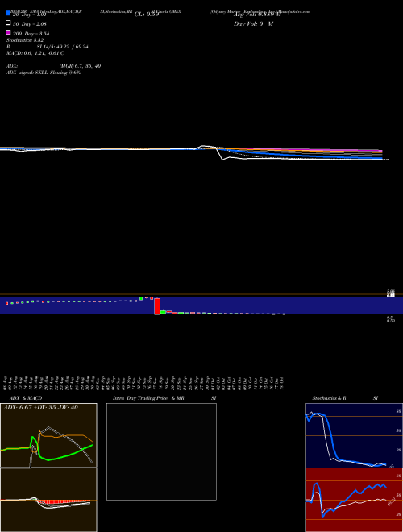Image resolution: width=403 pixels, height=532 pixels.
Task: Click the large red candle in the price strip
Action: tap(157, 306)
